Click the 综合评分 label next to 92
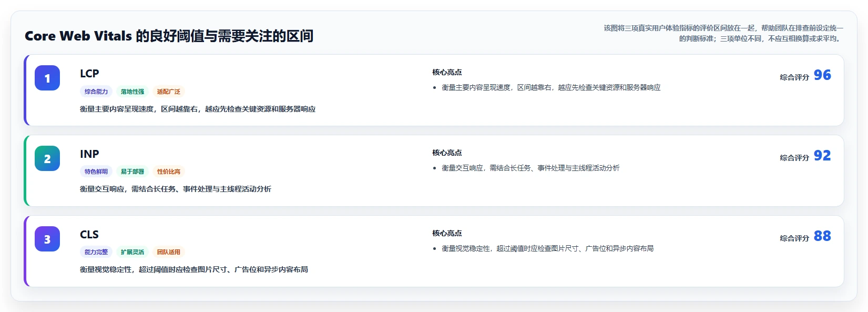 (x=794, y=158)
